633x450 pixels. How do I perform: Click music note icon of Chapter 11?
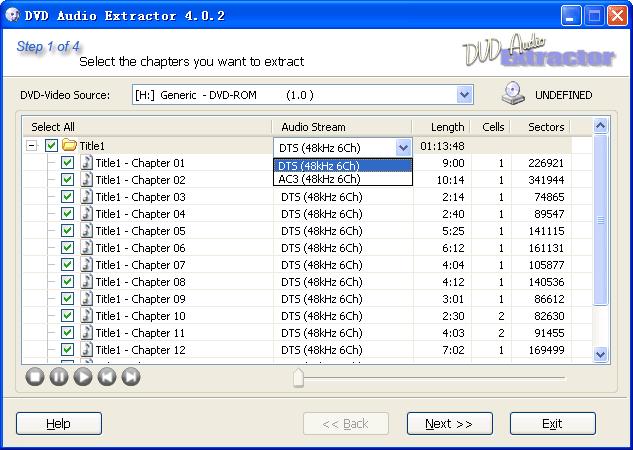pyautogui.click(x=86, y=333)
